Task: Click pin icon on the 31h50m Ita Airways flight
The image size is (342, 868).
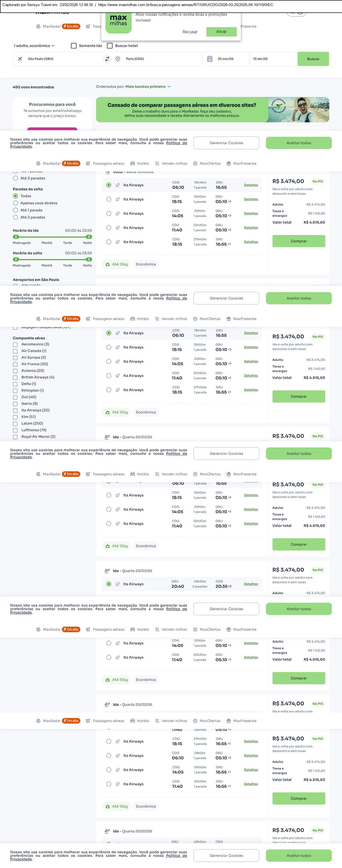Action: pyautogui.click(x=117, y=770)
